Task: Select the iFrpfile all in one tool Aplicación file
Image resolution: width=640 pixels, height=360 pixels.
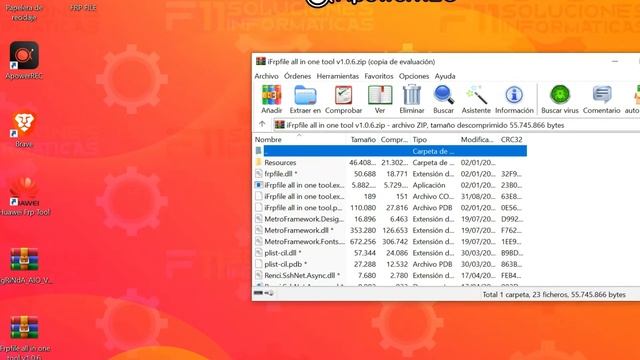Action: [390, 185]
